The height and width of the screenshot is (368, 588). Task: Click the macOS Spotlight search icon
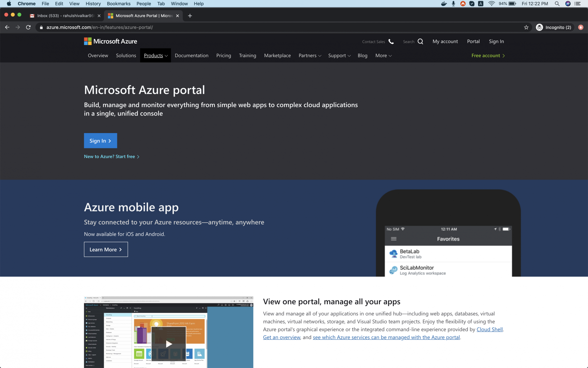[x=557, y=4]
